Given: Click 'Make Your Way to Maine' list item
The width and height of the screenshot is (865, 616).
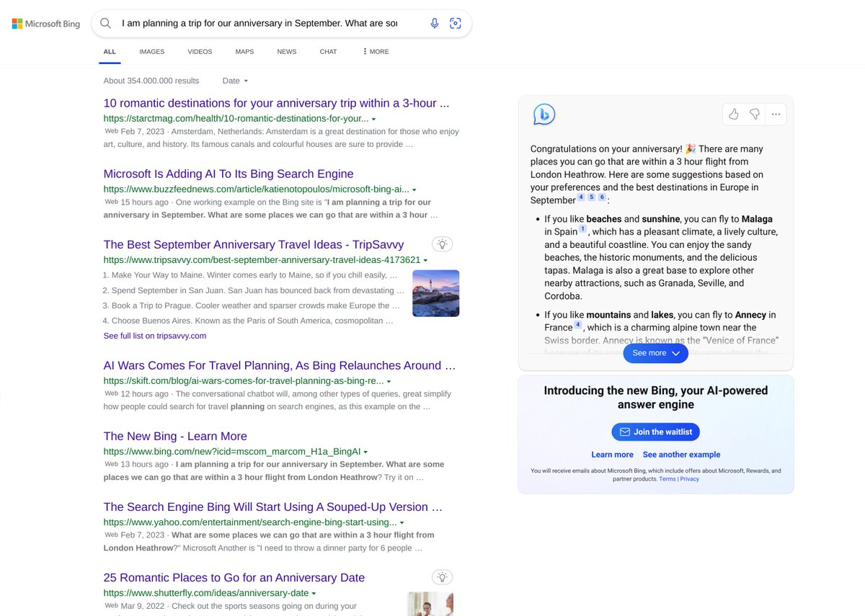Looking at the screenshot, I should click(x=250, y=275).
